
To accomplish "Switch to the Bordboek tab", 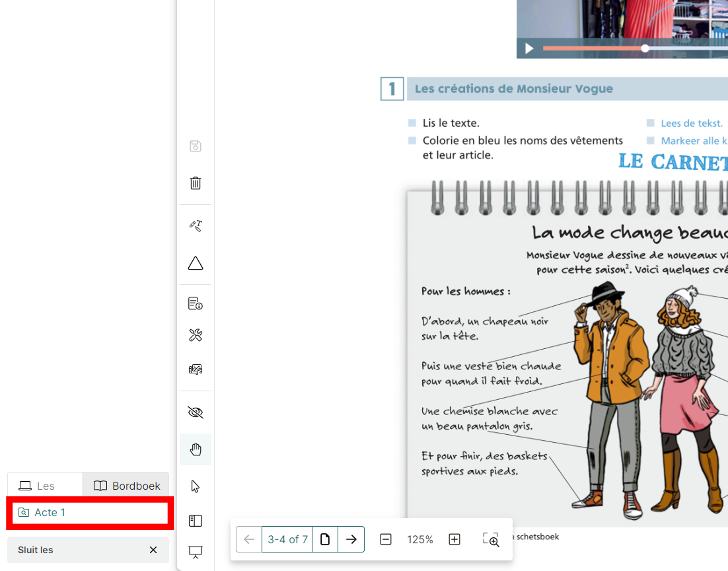I will [126, 486].
